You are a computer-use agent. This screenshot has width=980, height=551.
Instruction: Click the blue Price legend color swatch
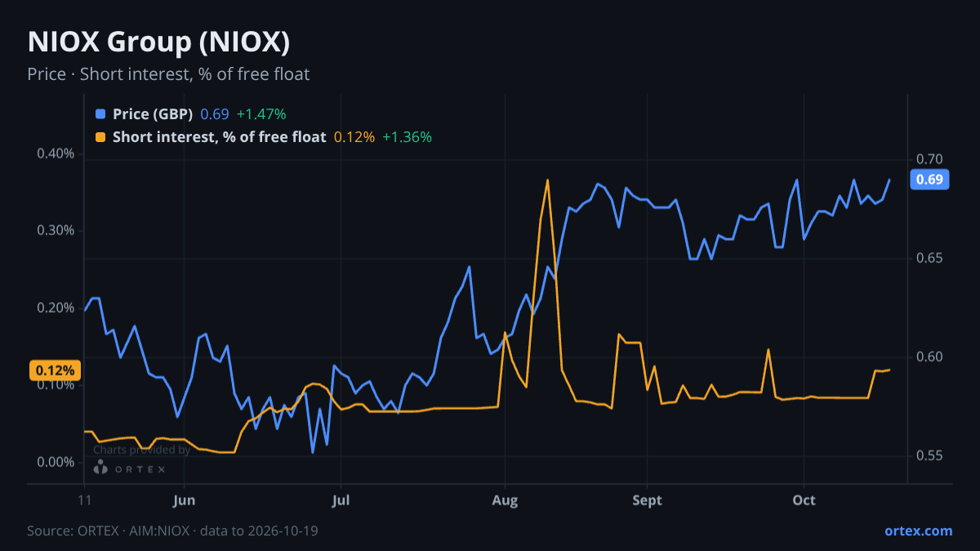(100, 114)
